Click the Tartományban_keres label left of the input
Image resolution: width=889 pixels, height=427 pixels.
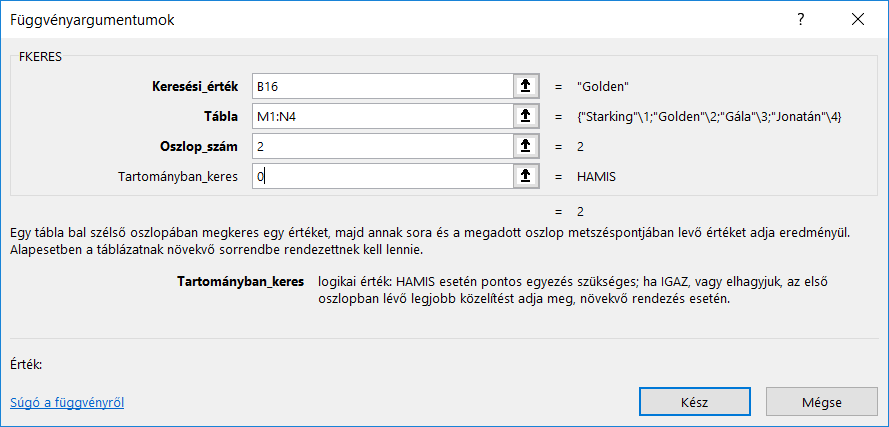click(178, 176)
